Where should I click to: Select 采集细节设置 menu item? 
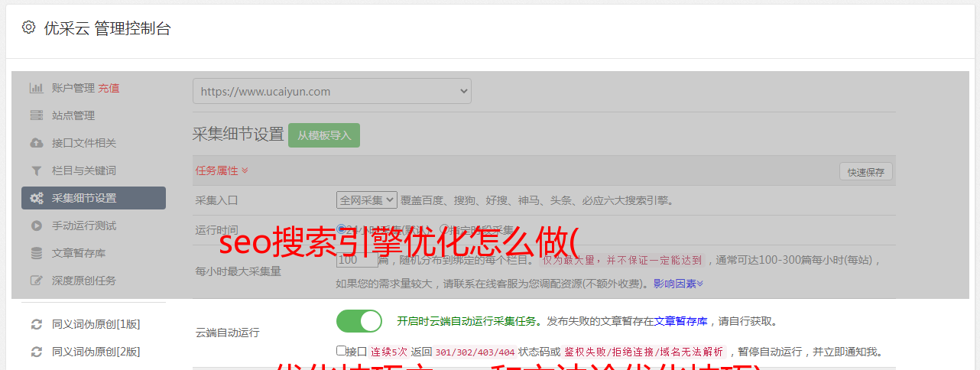(x=93, y=198)
